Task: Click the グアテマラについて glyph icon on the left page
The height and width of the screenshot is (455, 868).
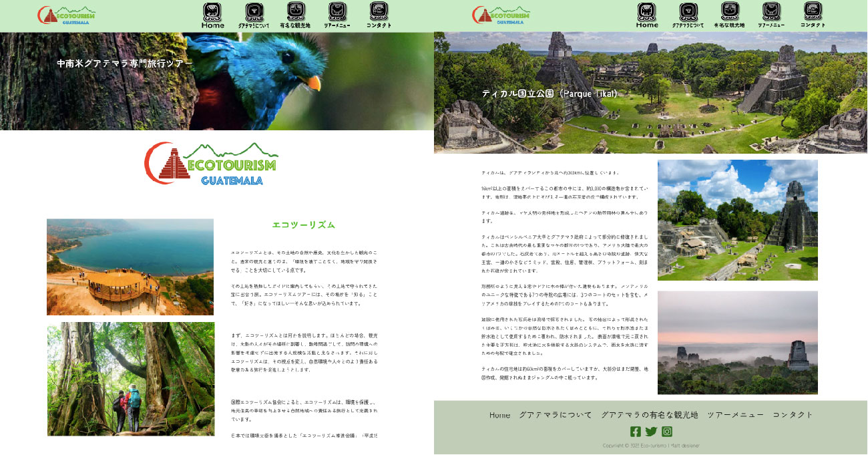Action: pyautogui.click(x=254, y=12)
